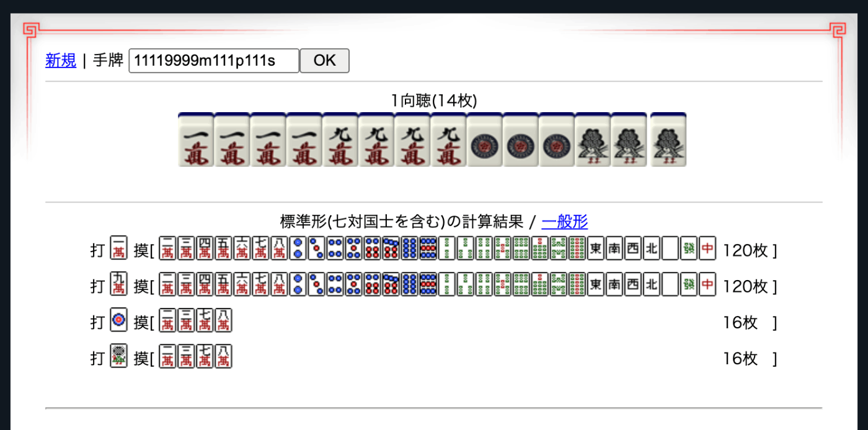The height and width of the screenshot is (430, 868).
Task: Click the 打 1-pin discard tile
Action: click(x=118, y=320)
